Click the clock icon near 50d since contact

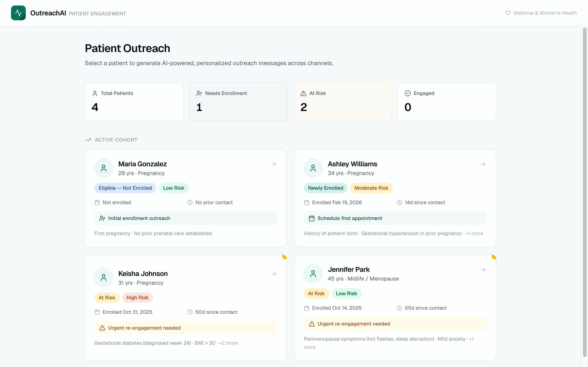coord(190,312)
